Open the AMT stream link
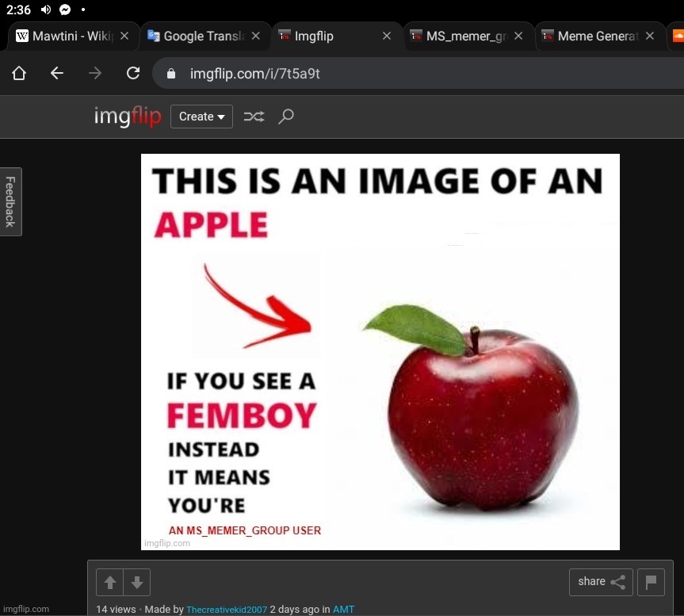 coord(343,610)
